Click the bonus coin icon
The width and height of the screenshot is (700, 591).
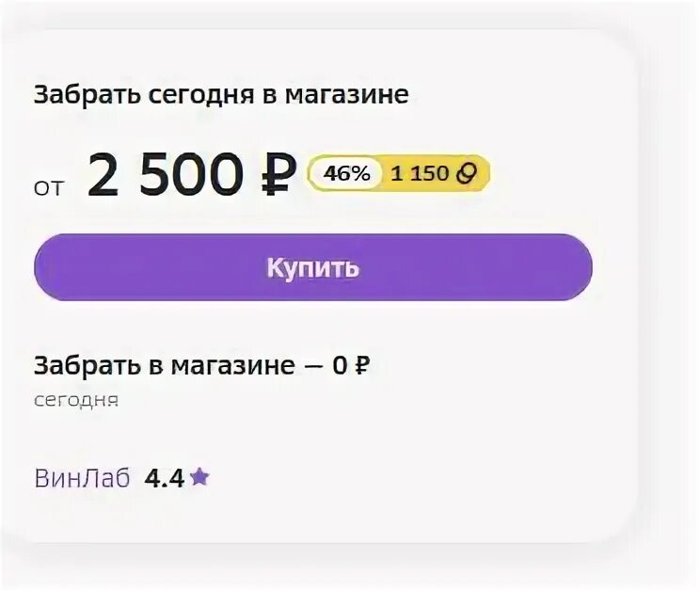469,173
